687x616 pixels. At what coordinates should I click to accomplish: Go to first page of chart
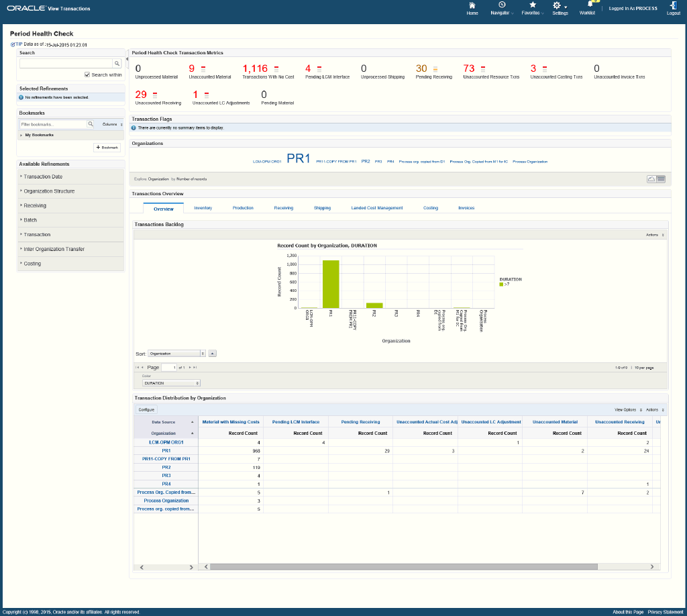(x=137, y=368)
